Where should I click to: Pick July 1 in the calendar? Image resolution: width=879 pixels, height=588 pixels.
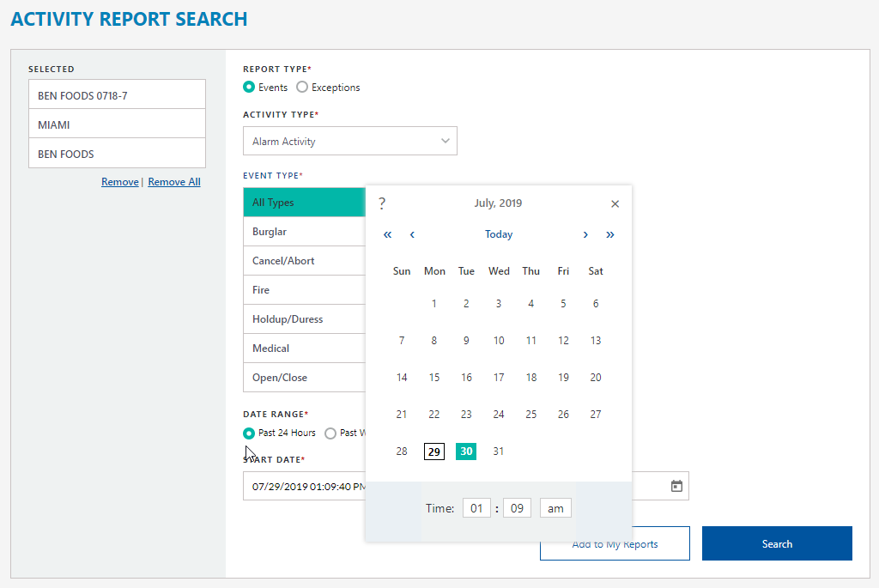tap(433, 304)
